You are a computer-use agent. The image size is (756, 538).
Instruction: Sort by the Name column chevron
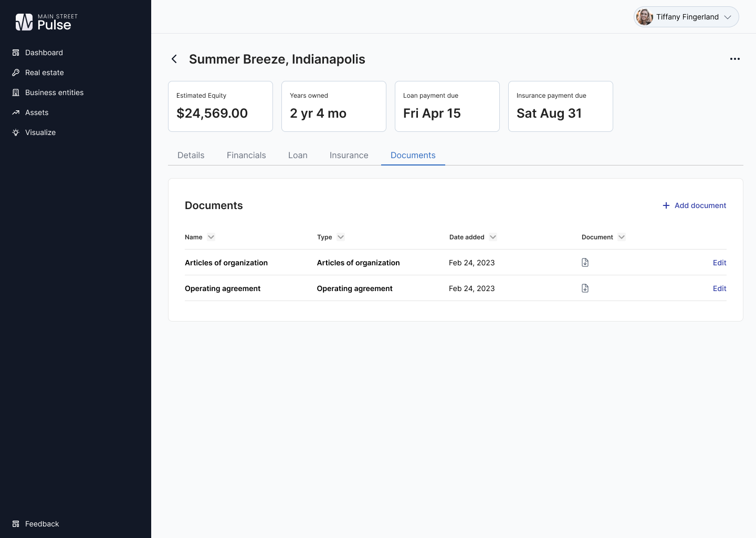click(211, 237)
